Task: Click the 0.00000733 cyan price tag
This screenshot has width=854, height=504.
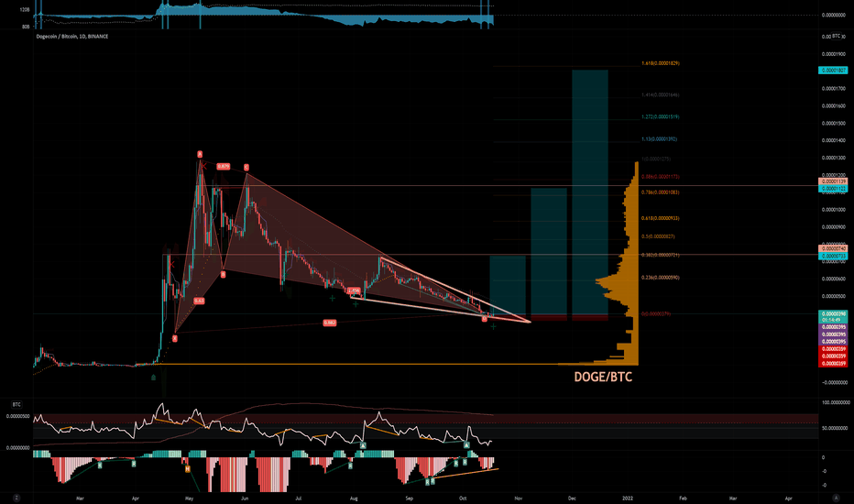Action: (x=833, y=256)
